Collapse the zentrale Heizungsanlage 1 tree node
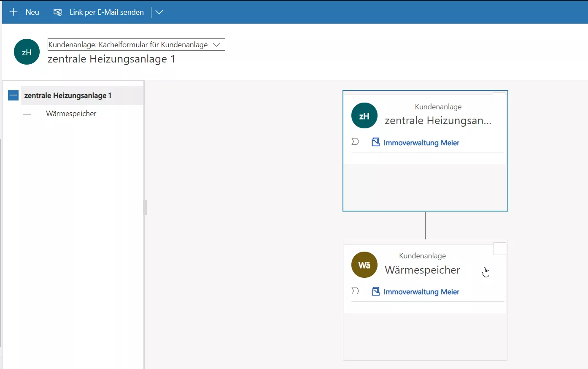The height and width of the screenshot is (369, 588). [13, 95]
